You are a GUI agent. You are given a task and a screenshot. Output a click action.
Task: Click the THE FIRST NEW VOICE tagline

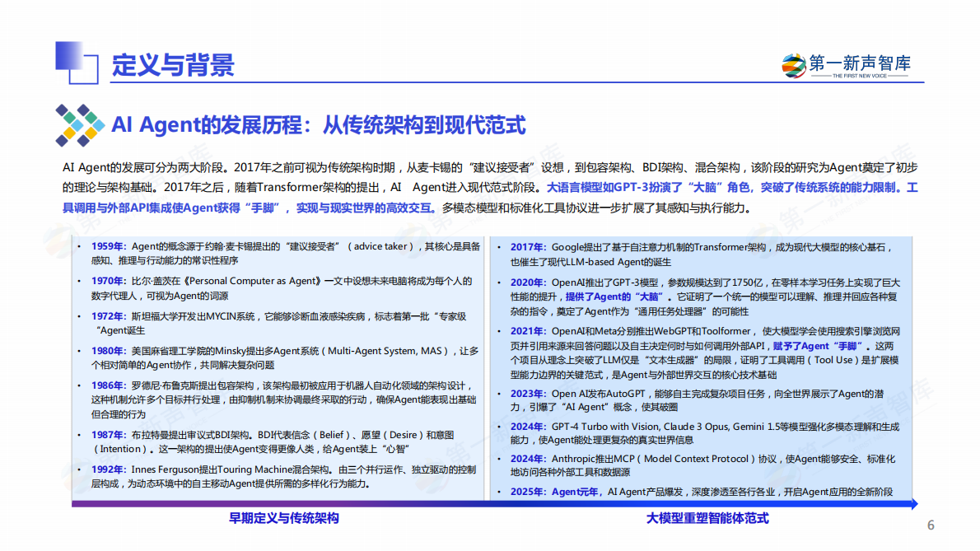point(859,76)
